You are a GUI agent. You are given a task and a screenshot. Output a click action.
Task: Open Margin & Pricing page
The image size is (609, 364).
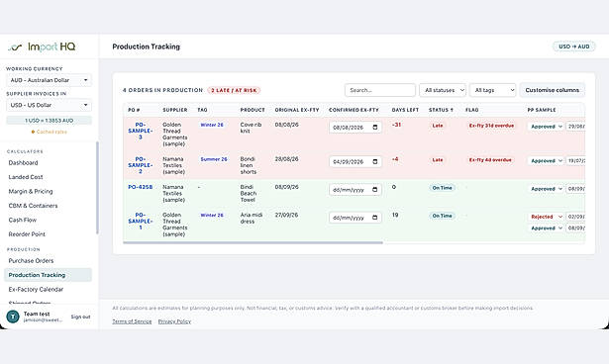[x=31, y=191]
